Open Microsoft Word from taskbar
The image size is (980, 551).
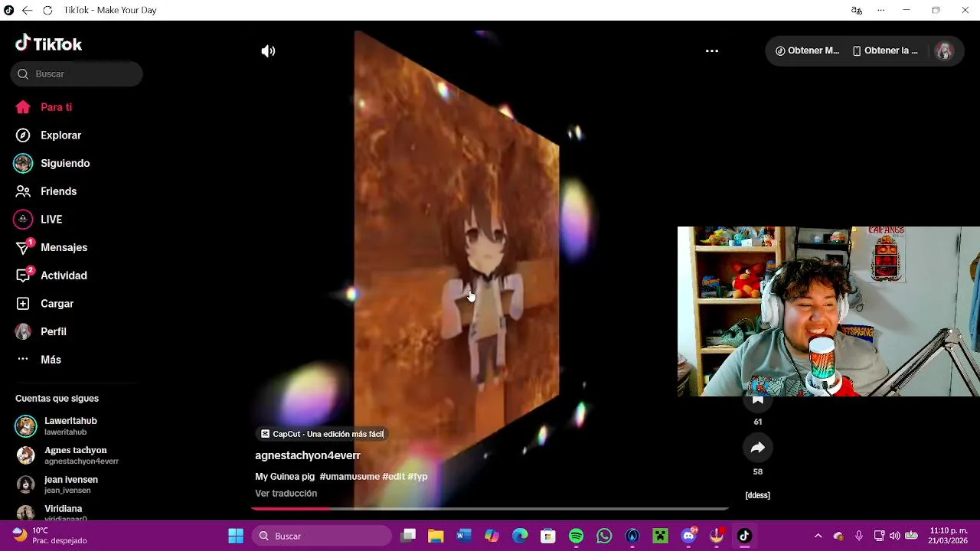[464, 536]
